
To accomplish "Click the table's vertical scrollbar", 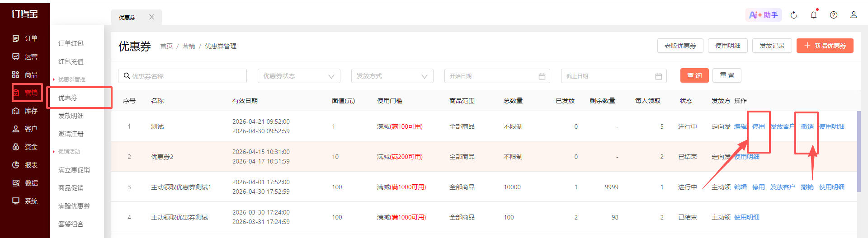I will (859, 151).
